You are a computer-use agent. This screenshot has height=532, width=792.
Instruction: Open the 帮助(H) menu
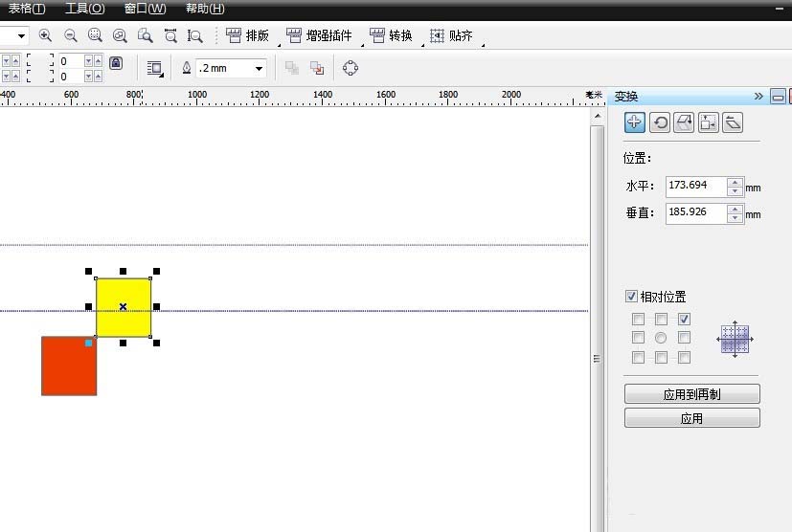(x=205, y=9)
